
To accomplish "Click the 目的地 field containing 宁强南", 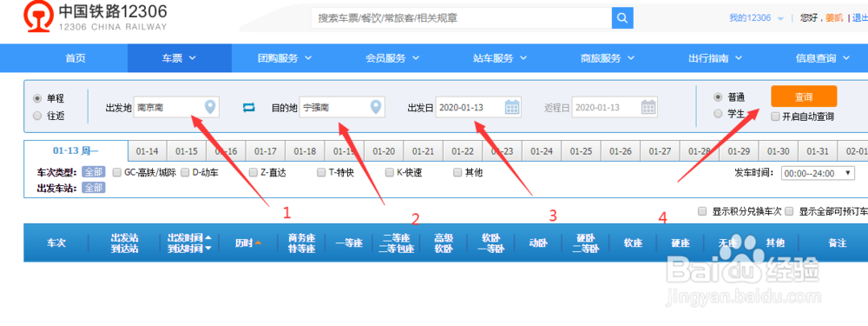I will [342, 108].
